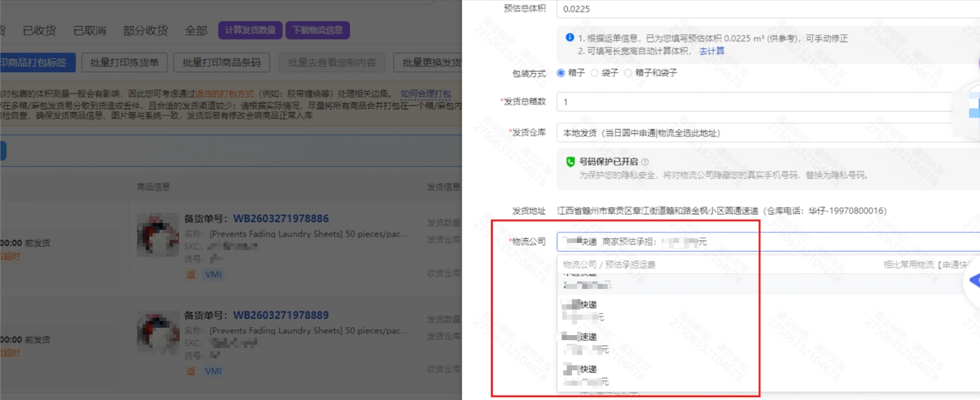980x400 pixels.
Task: Click VMI tag on order WB2603271978889
Action: point(214,371)
